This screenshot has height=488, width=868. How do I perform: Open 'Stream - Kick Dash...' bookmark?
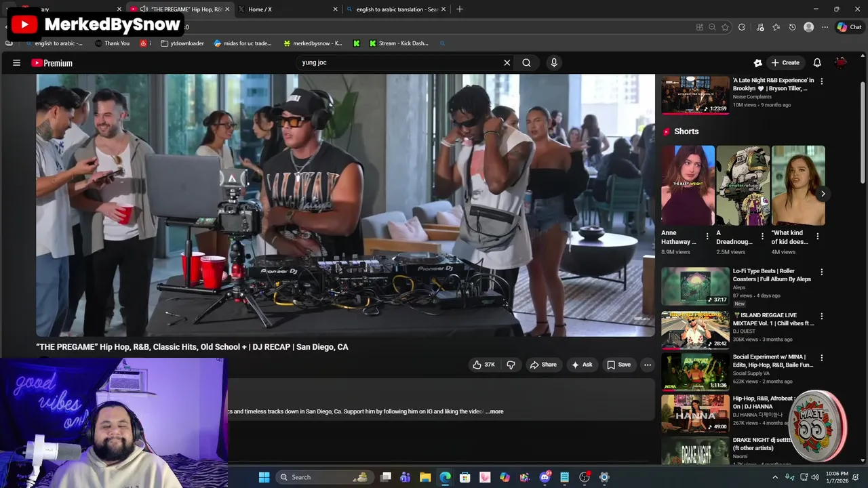(399, 43)
